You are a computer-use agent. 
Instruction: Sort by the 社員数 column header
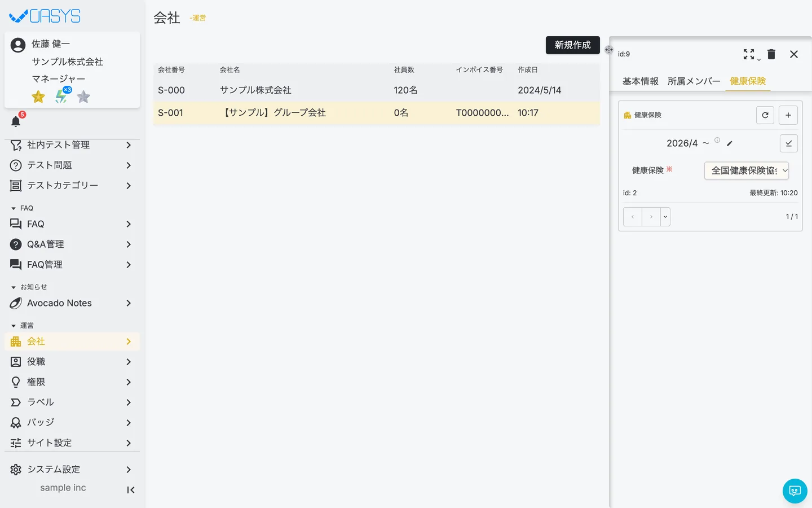pyautogui.click(x=404, y=70)
